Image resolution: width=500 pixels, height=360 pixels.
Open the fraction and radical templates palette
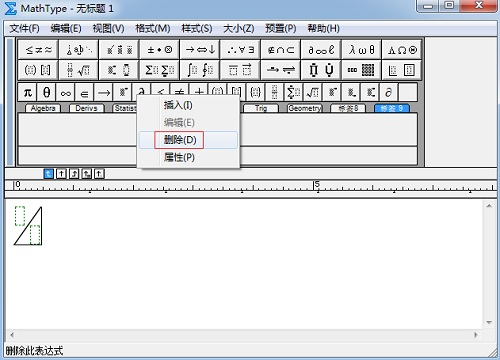[x=79, y=70]
